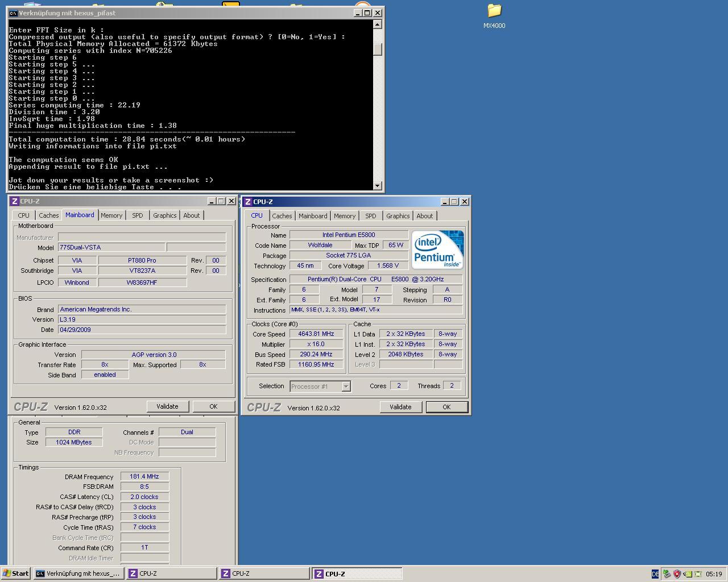Click the core speed value '4643.81 MHz'
728x582 pixels.
tap(316, 334)
